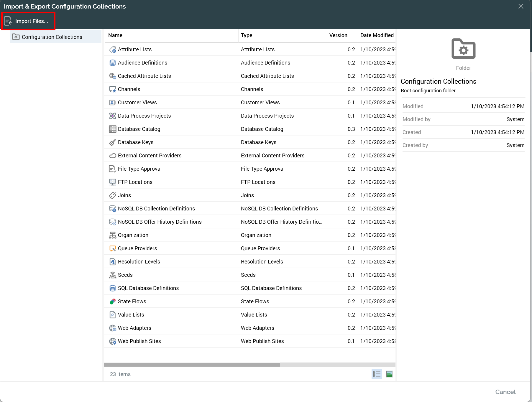Sort by the Name column header
Screen dimensions: 532x402
point(115,35)
